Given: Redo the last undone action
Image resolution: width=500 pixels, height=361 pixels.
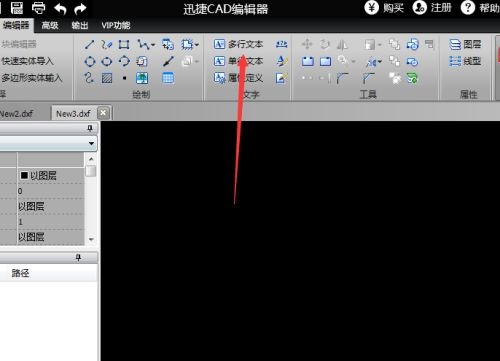Looking at the screenshot, I should point(80,9).
